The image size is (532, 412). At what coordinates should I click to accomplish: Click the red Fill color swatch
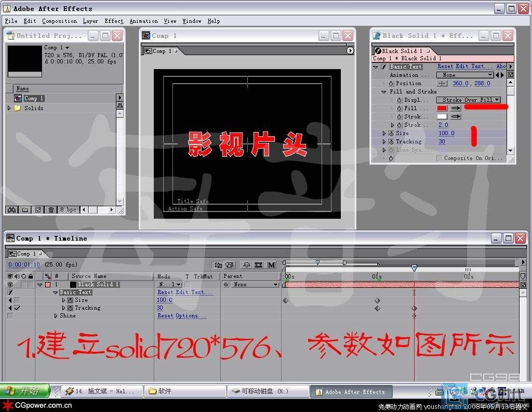tap(442, 108)
